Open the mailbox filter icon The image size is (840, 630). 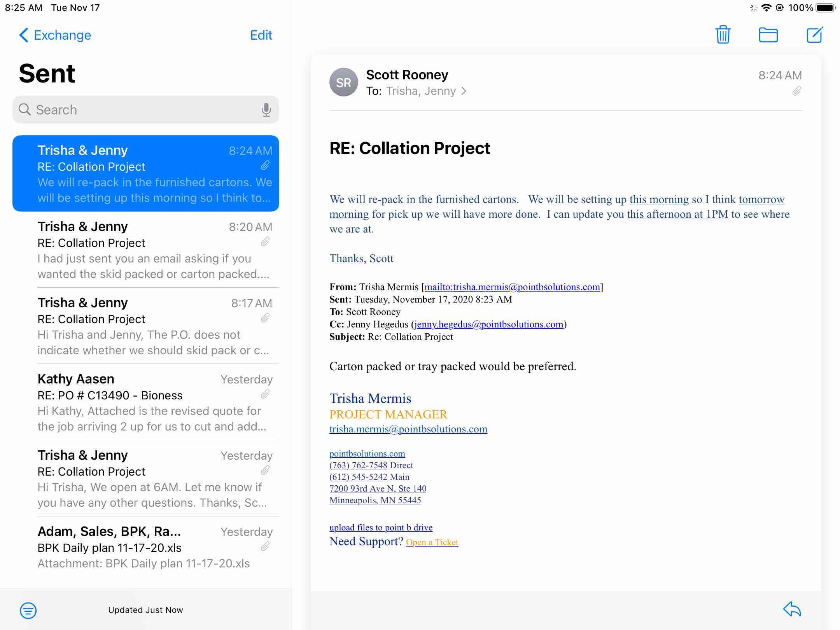[x=28, y=610]
